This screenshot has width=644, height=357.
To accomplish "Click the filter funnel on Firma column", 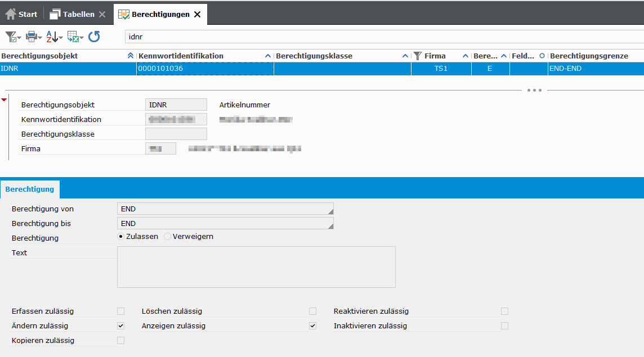I will click(x=418, y=56).
